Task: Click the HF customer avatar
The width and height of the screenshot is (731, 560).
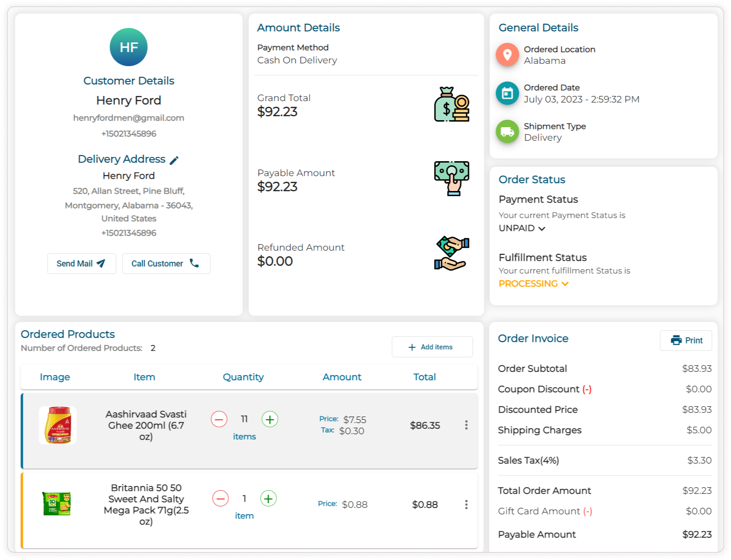Action: click(x=128, y=47)
